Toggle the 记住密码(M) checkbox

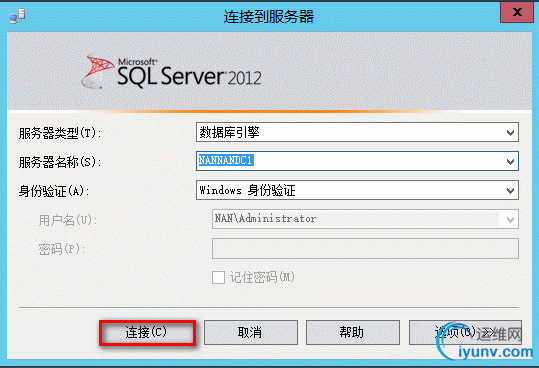point(219,277)
